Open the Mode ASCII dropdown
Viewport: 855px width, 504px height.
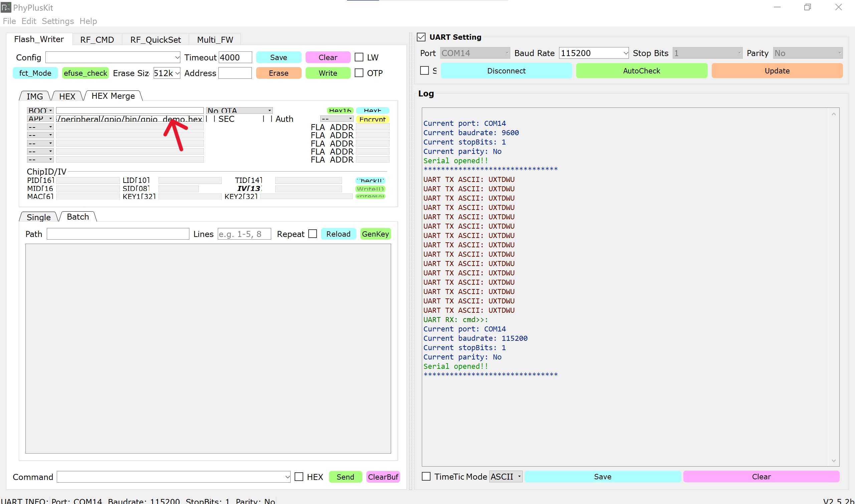tap(506, 477)
